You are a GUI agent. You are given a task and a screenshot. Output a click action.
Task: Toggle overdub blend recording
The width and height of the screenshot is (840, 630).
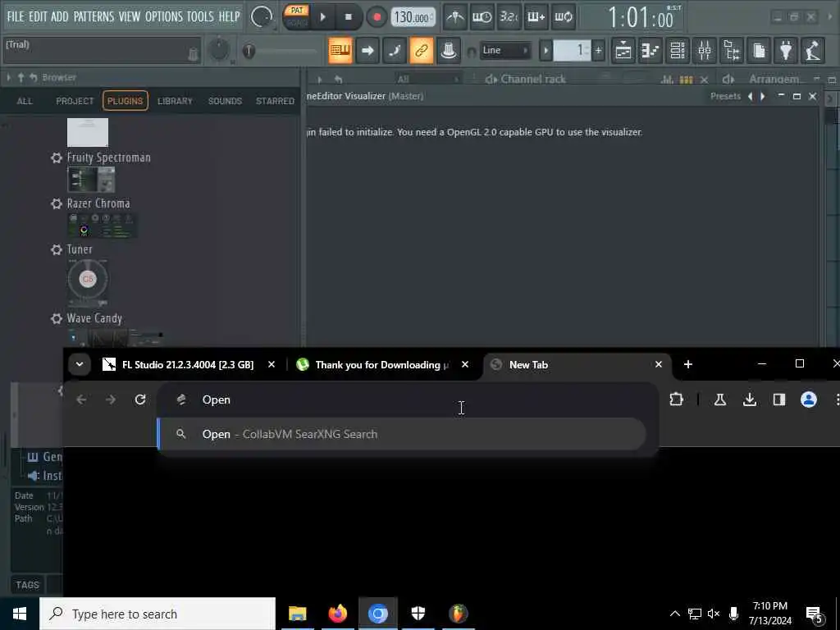click(536, 17)
